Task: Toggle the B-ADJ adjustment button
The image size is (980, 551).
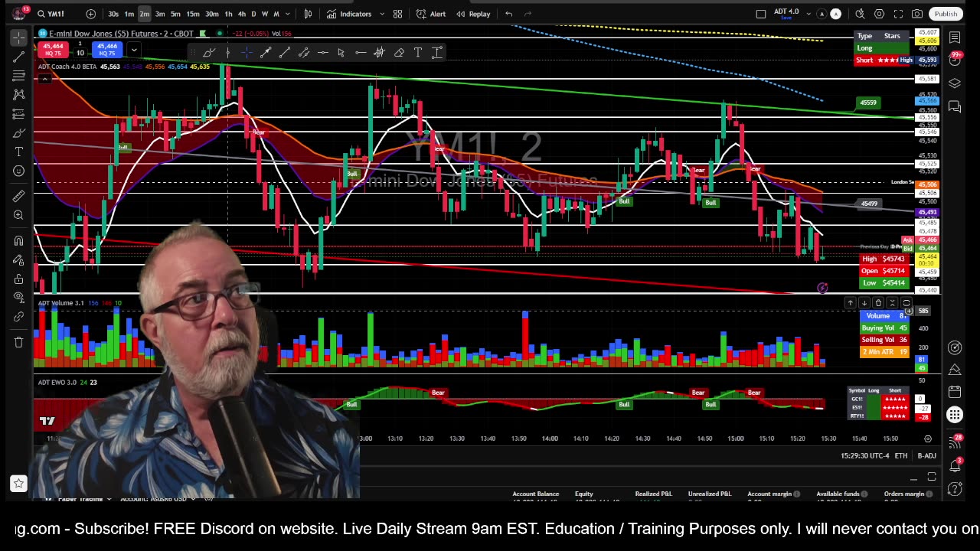Action: [926, 456]
